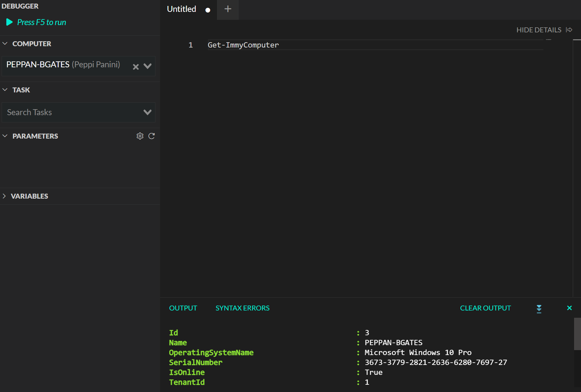
Task: Click the unsaved dot on Untitled tab
Action: pos(208,10)
